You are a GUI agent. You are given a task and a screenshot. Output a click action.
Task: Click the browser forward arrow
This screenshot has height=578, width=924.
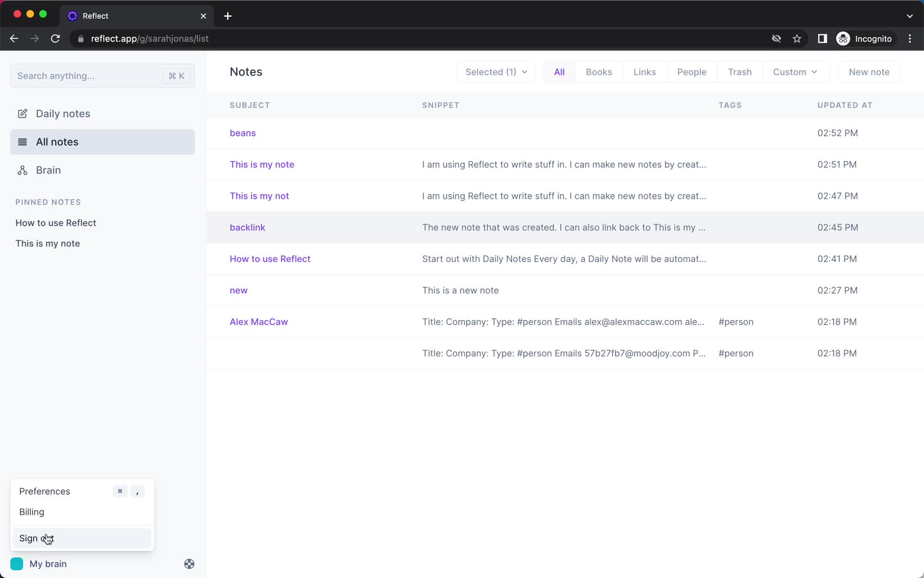click(35, 39)
